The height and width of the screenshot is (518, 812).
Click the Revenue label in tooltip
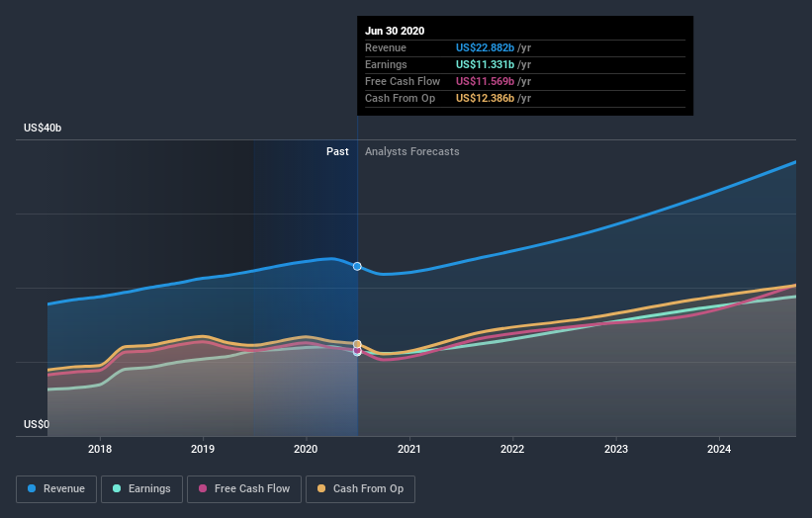[x=386, y=47]
